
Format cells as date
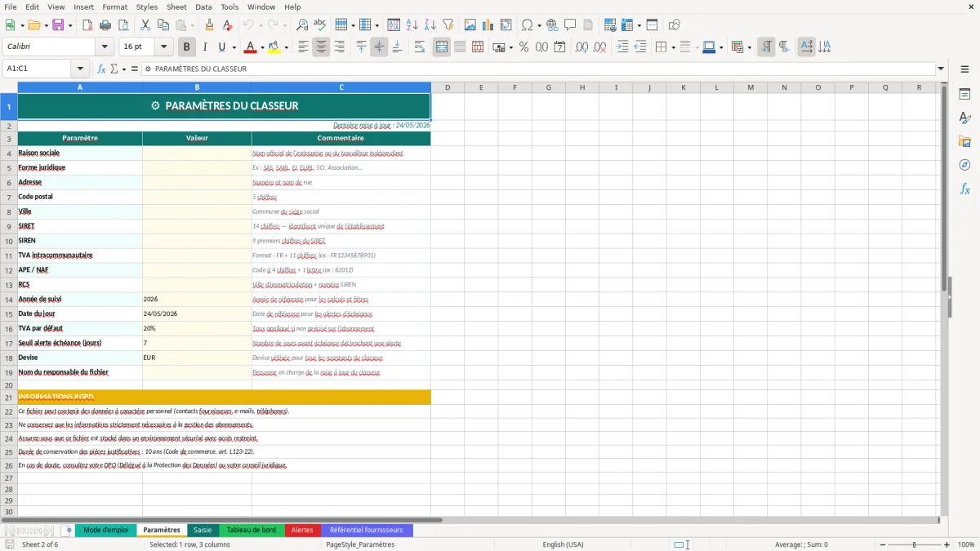(559, 47)
